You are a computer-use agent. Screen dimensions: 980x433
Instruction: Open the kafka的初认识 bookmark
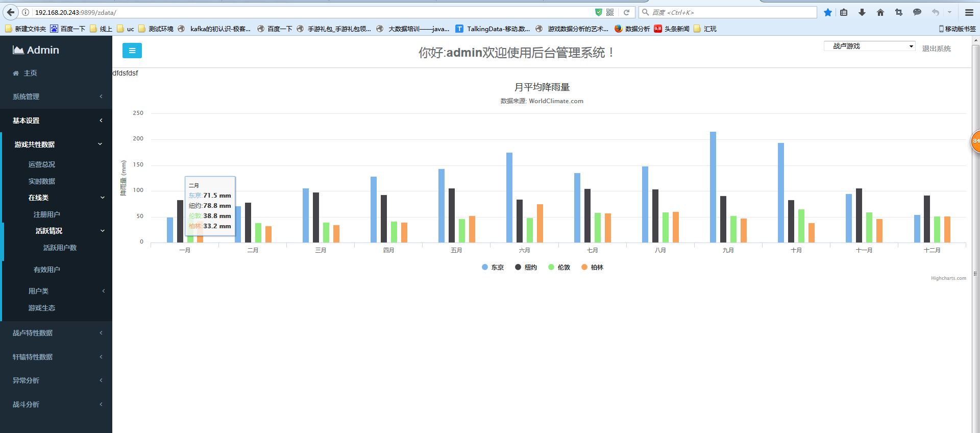tap(214, 29)
